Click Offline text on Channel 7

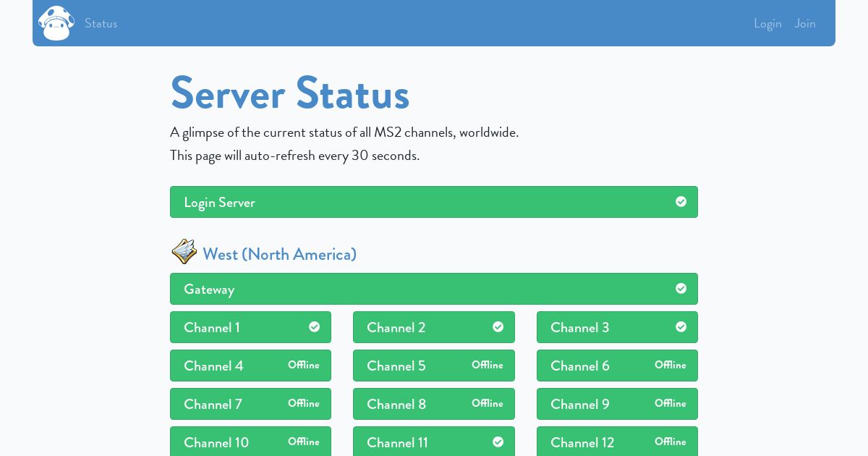(304, 403)
